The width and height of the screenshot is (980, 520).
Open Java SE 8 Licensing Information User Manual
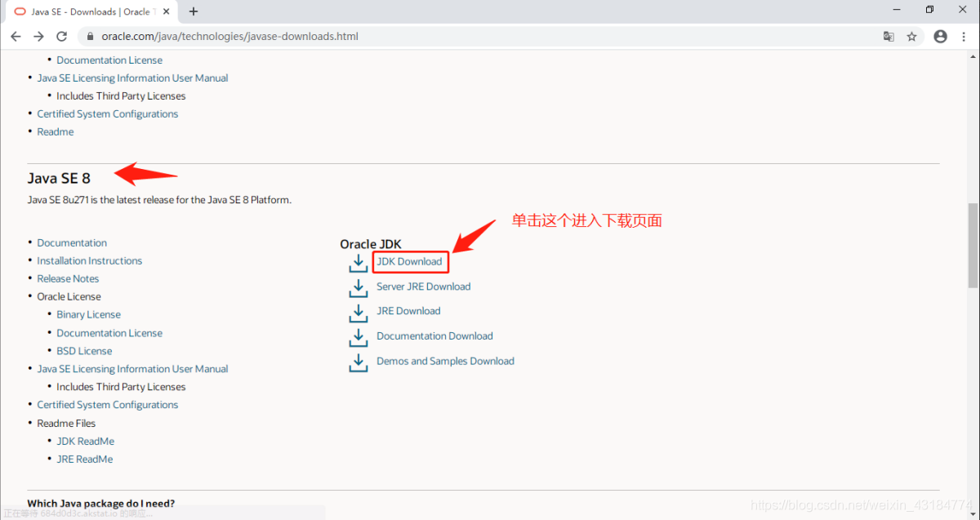tap(132, 369)
